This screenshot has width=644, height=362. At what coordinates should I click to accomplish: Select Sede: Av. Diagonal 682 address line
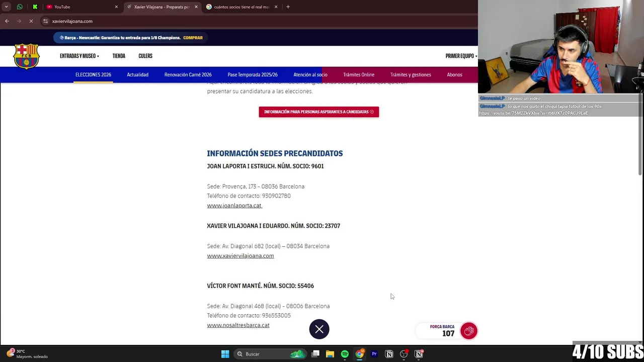click(268, 246)
